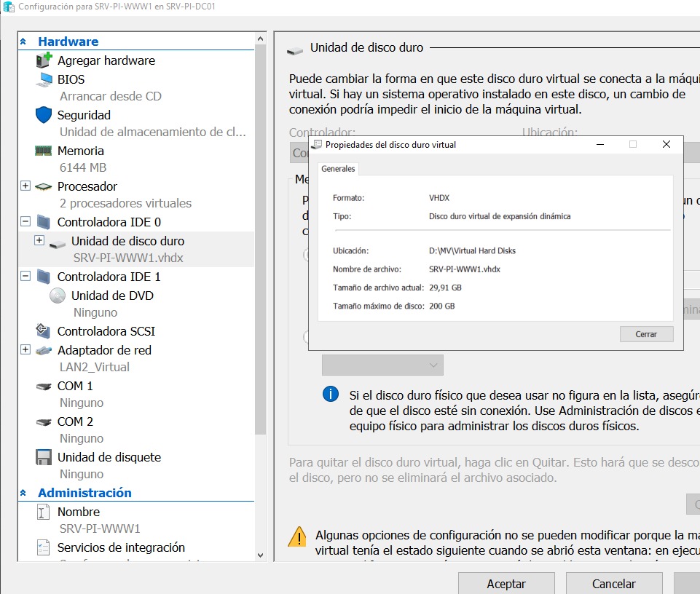Open Servicios de integración item
700x594 pixels.
tap(121, 547)
